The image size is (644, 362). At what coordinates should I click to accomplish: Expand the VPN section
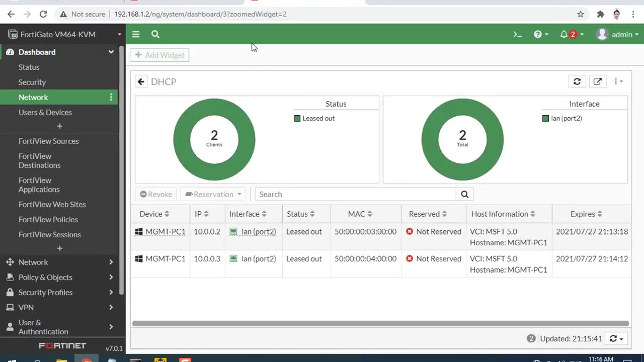pos(59,308)
